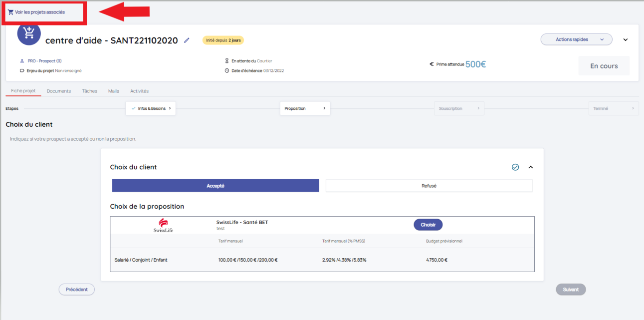The width and height of the screenshot is (644, 320).
Task: Open the Tâches tab
Action: point(89,91)
